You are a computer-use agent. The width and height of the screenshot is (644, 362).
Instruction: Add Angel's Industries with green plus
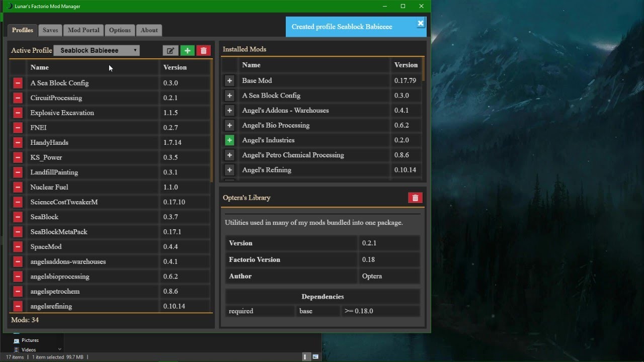click(x=229, y=140)
